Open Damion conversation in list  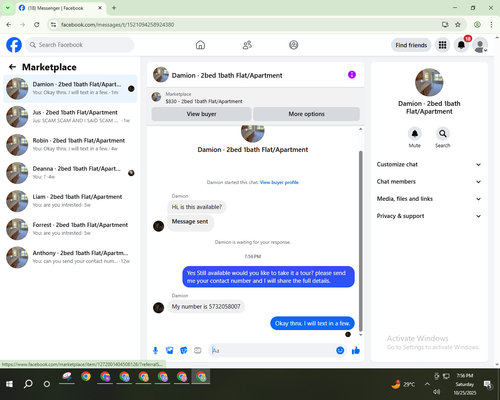70,89
